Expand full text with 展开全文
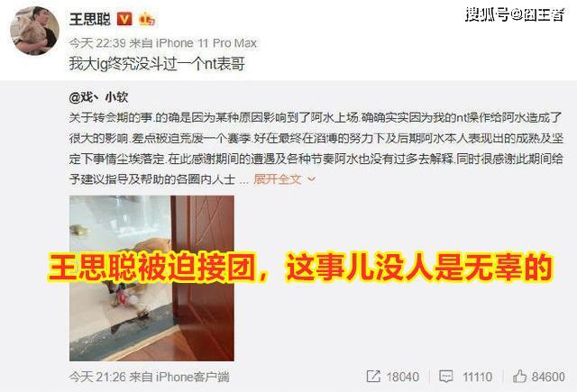The width and height of the screenshot is (577, 392). (x=278, y=179)
